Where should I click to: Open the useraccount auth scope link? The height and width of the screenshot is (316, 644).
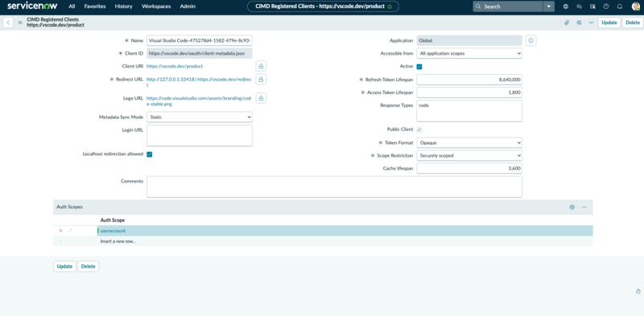[x=113, y=231]
